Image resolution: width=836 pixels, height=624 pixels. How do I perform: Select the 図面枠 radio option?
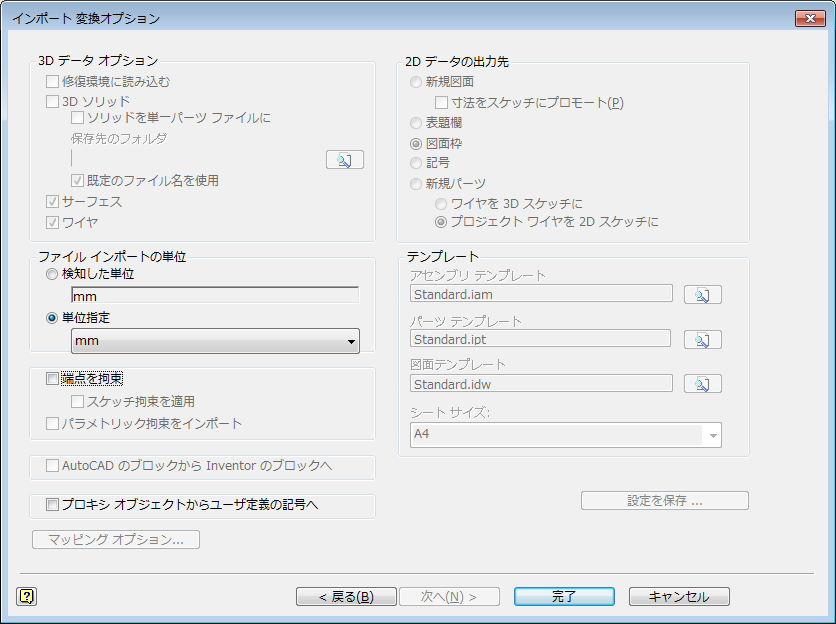click(x=416, y=144)
